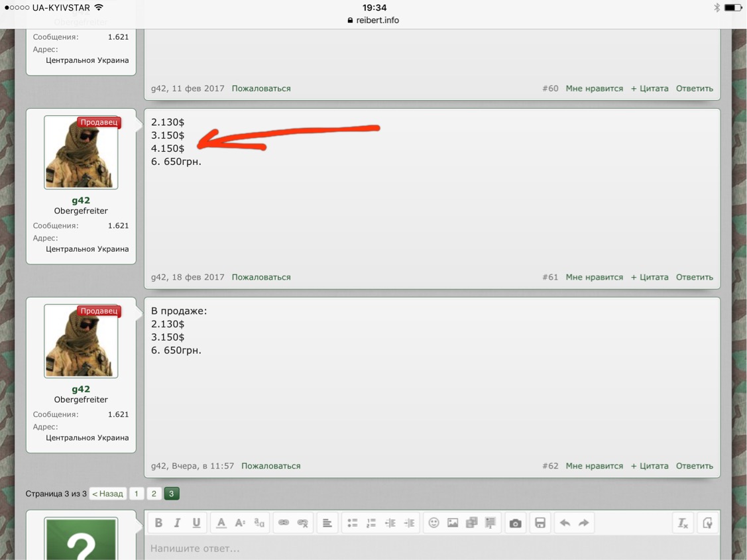This screenshot has height=560, width=747.
Task: Like post #61 with Мне нравится
Action: click(594, 277)
